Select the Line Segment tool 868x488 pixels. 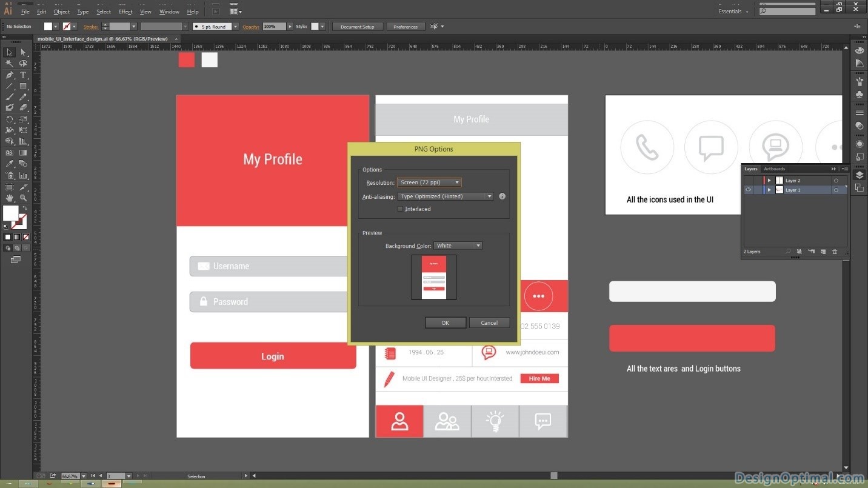tap(9, 86)
